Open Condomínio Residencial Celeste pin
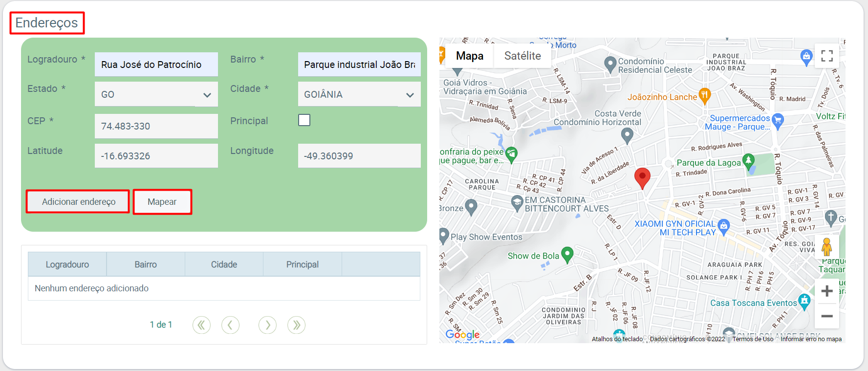This screenshot has height=371, width=868. pos(610,65)
